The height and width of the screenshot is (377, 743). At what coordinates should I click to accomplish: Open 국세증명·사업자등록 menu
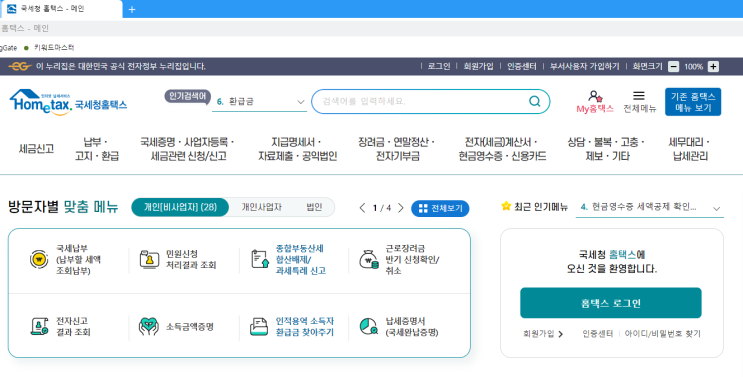point(188,149)
